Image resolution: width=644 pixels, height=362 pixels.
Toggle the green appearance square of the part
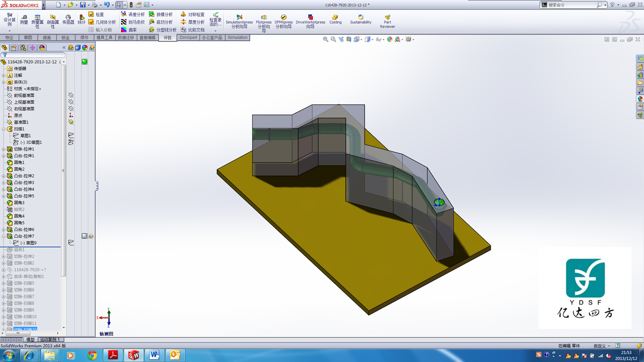click(85, 62)
